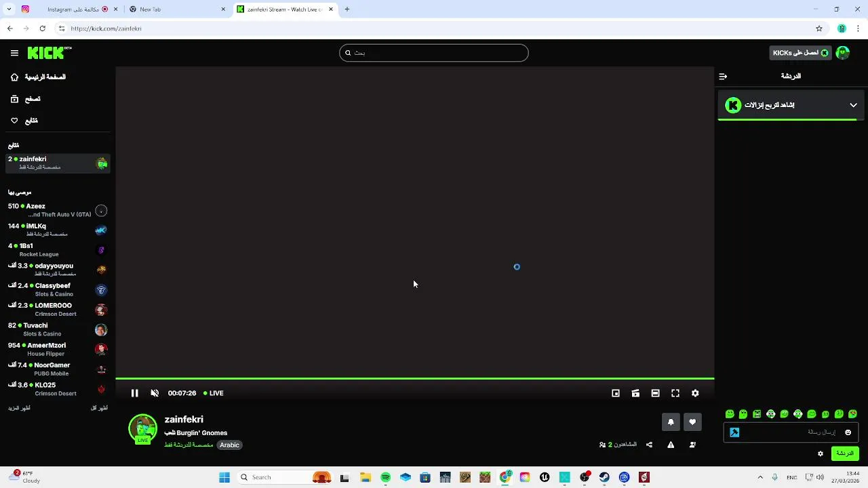Click the blue gavel icon in chat input
Image resolution: width=868 pixels, height=488 pixels.
[x=734, y=432]
